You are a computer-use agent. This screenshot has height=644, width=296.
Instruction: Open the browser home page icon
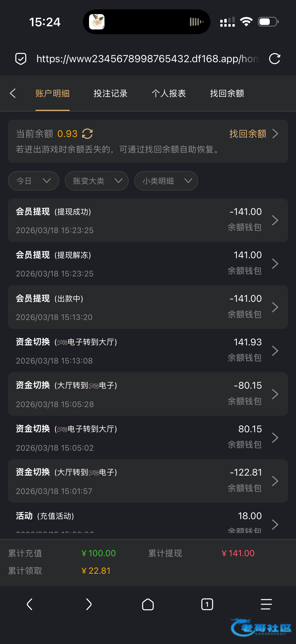(148, 604)
